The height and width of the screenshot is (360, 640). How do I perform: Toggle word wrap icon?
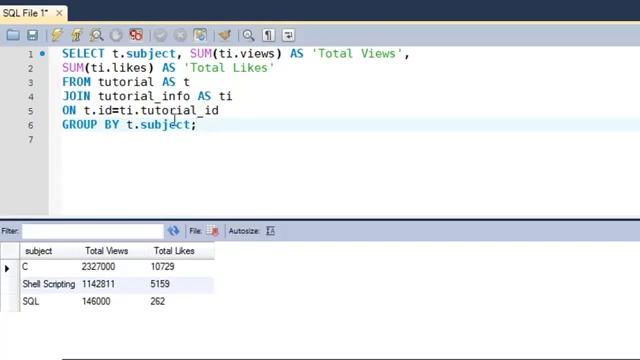tap(288, 36)
